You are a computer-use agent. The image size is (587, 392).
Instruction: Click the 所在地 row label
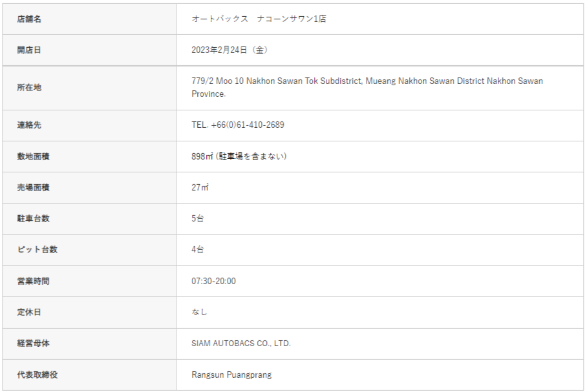coord(29,87)
